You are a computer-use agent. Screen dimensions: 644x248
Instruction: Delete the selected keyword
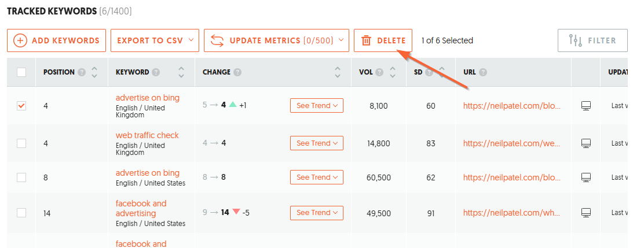click(383, 40)
